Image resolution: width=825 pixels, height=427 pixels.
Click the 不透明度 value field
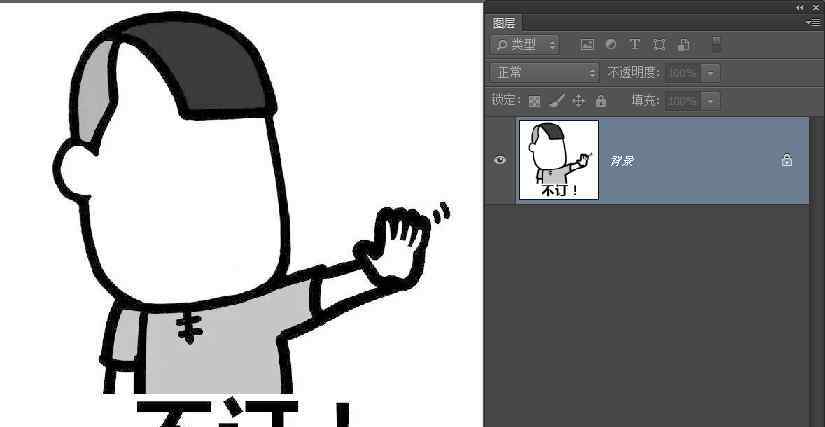point(683,73)
